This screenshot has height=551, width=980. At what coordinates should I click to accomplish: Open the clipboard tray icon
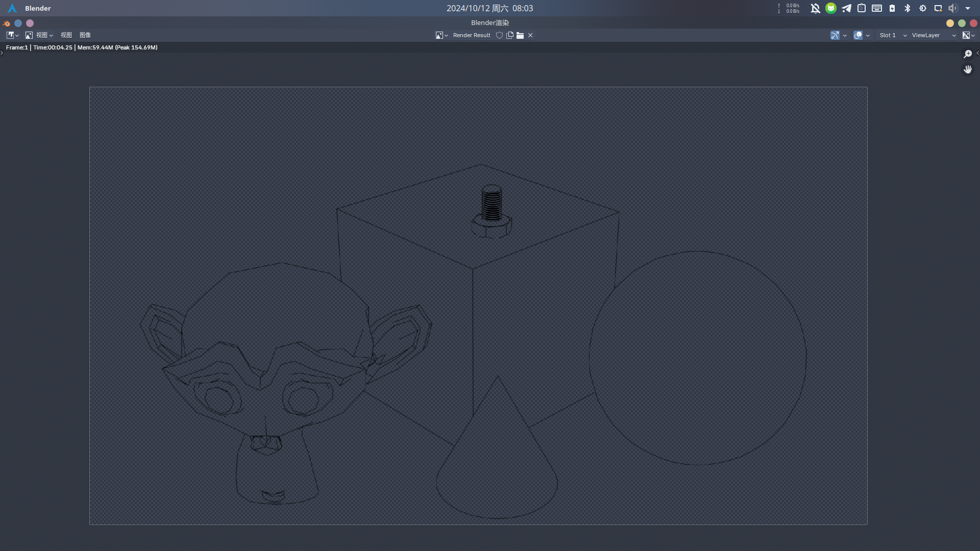coord(862,8)
